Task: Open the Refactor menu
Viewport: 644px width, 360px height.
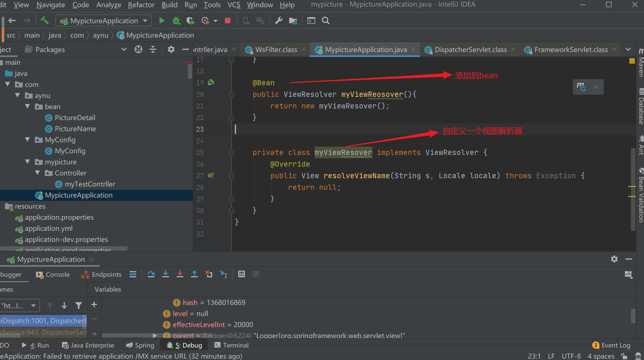Action: 141,5
